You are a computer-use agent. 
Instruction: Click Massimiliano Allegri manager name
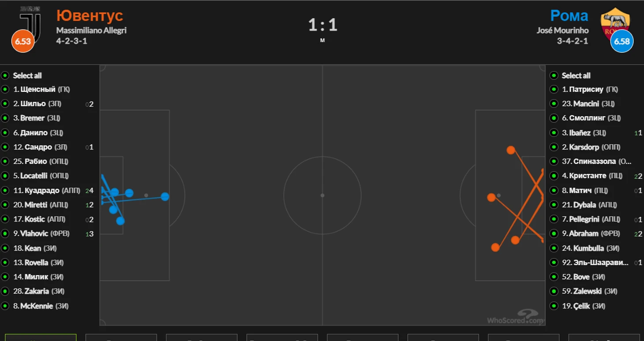91,30
